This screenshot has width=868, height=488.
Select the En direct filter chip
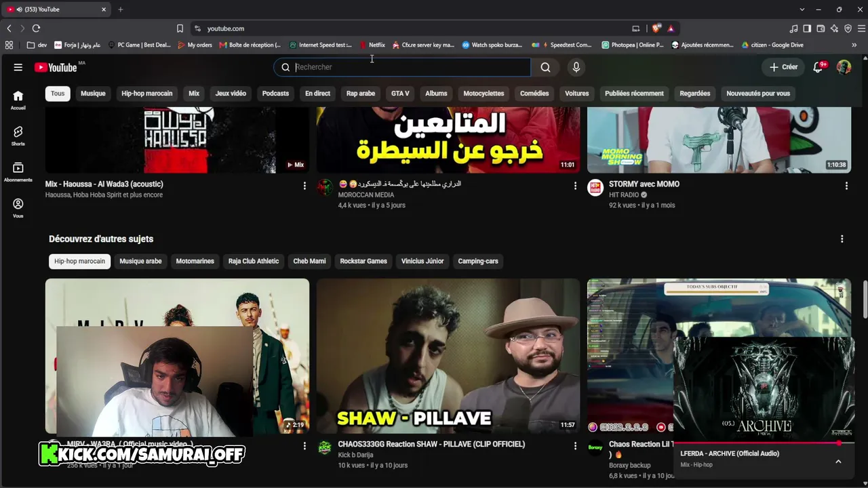pos(317,94)
